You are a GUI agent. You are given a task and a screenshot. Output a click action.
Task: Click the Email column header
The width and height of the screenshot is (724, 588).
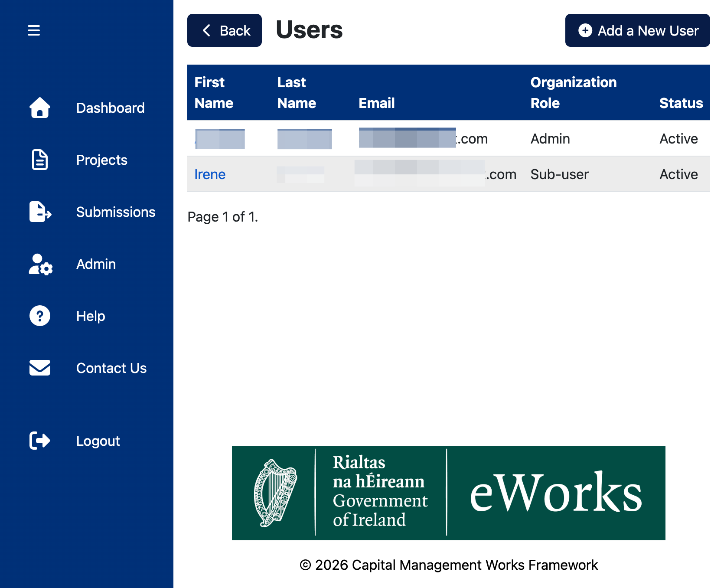coord(377,103)
